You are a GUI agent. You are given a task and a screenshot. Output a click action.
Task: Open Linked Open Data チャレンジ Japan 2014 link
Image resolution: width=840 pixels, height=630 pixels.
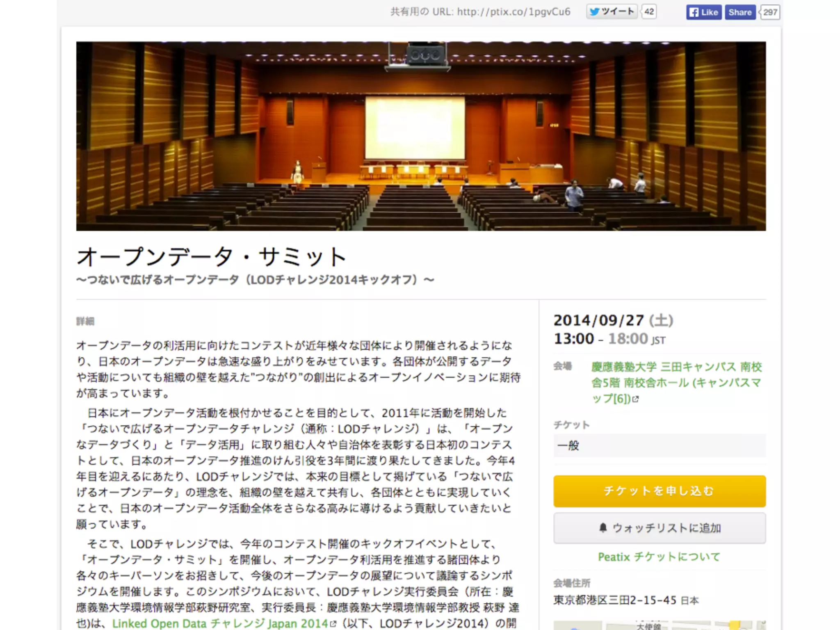(x=220, y=623)
